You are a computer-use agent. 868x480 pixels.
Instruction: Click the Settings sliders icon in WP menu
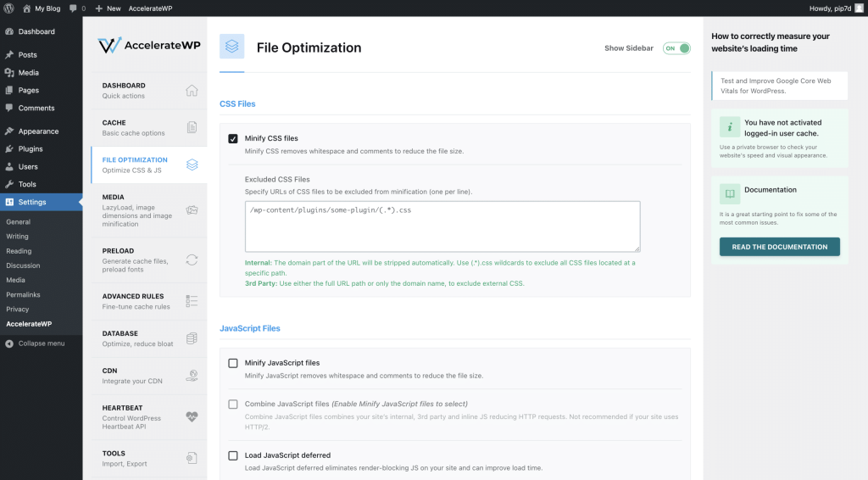point(9,202)
